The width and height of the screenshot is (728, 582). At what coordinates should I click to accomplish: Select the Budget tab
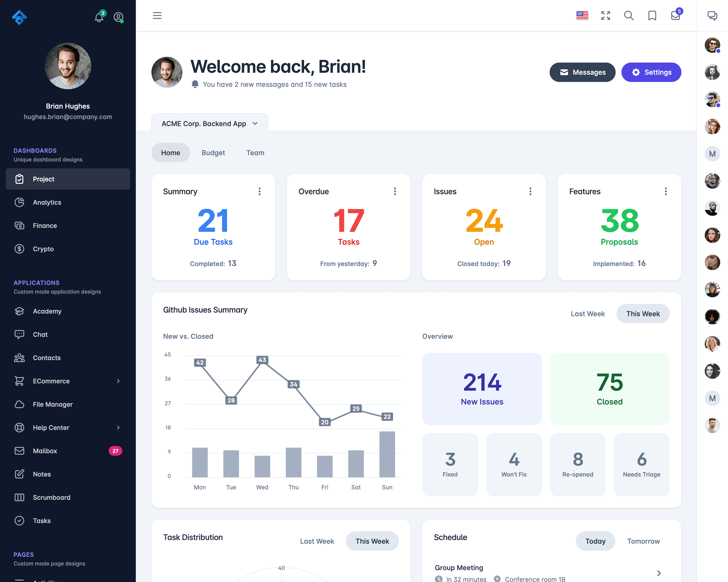tap(213, 153)
